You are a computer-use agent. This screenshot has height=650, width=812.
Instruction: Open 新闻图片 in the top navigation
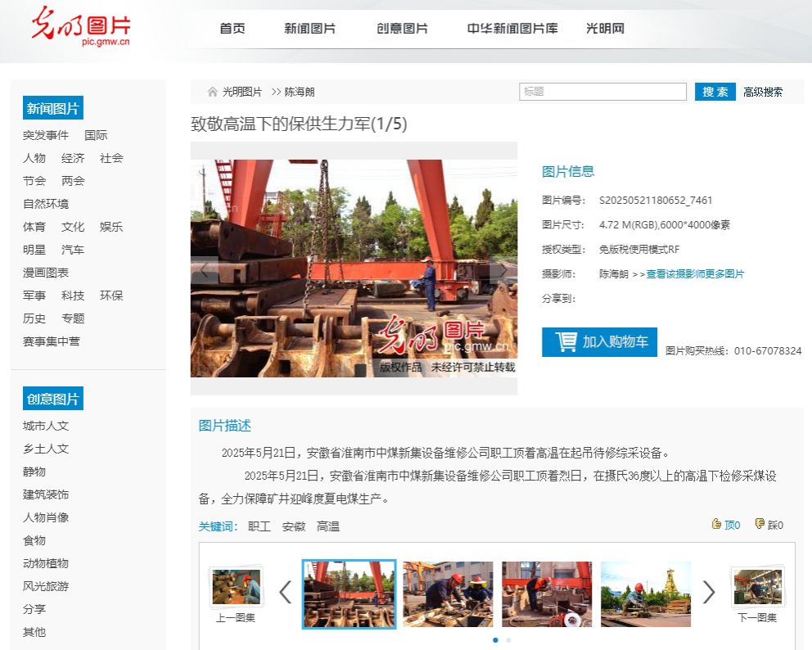pyautogui.click(x=309, y=29)
